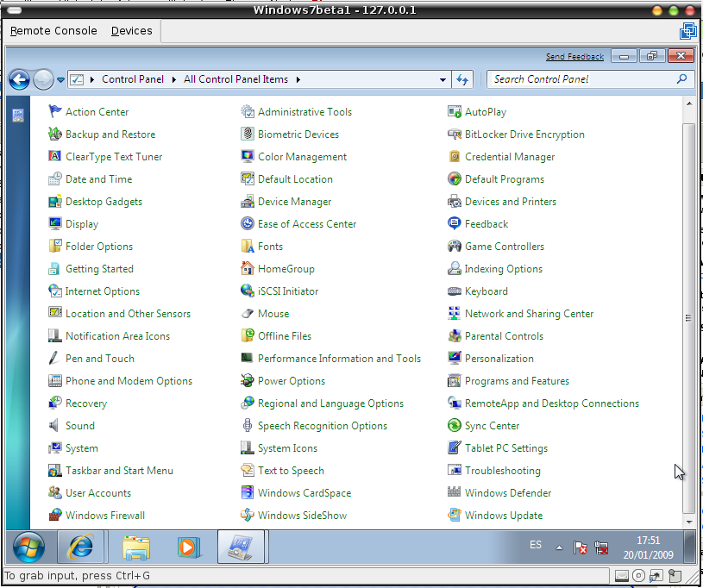Open the Mouse icon
The height and width of the screenshot is (588, 703).
247,313
